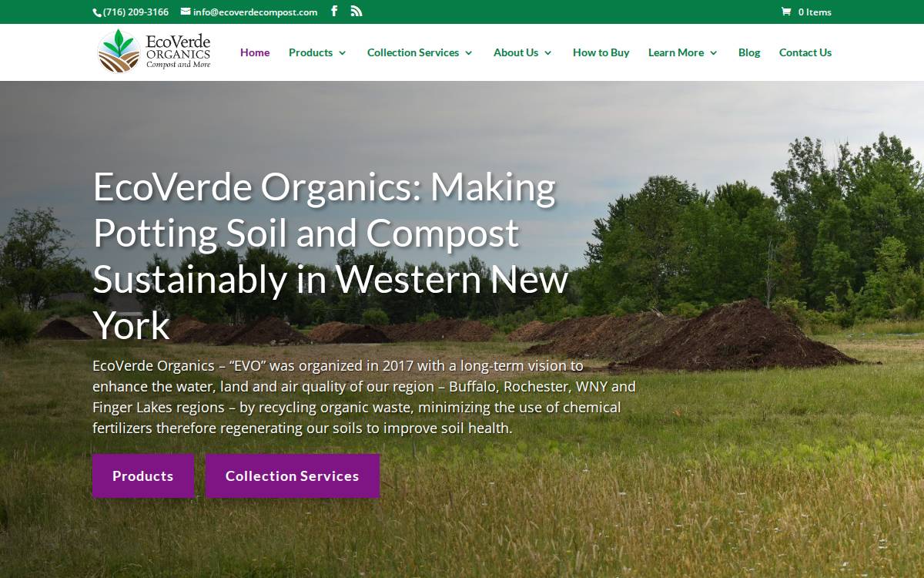924x578 pixels.
Task: Click the phone icon beside (716) 209-3166
Action: click(x=97, y=12)
